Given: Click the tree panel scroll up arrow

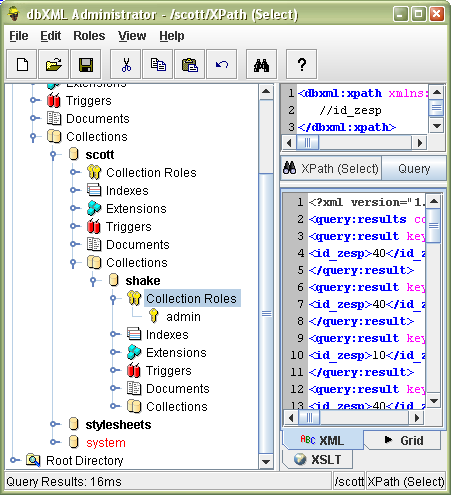Looking at the screenshot, I should click(x=266, y=91).
